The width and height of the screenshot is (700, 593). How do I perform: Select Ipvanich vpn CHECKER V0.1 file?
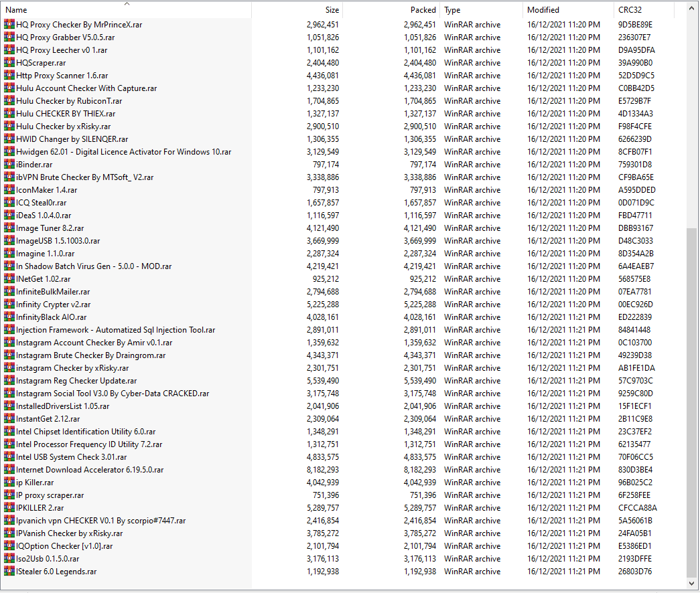pyautogui.click(x=101, y=520)
